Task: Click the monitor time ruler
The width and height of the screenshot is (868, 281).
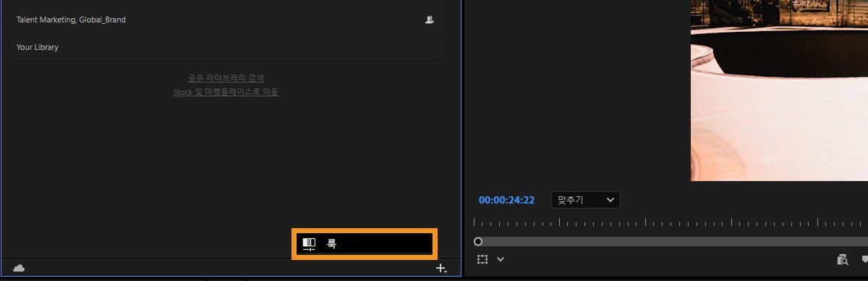Action: [671, 222]
